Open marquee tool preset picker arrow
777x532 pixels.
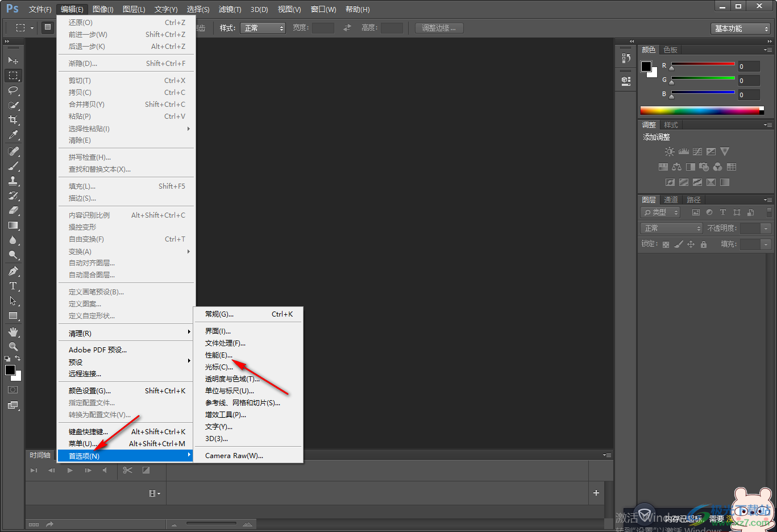(x=32, y=28)
